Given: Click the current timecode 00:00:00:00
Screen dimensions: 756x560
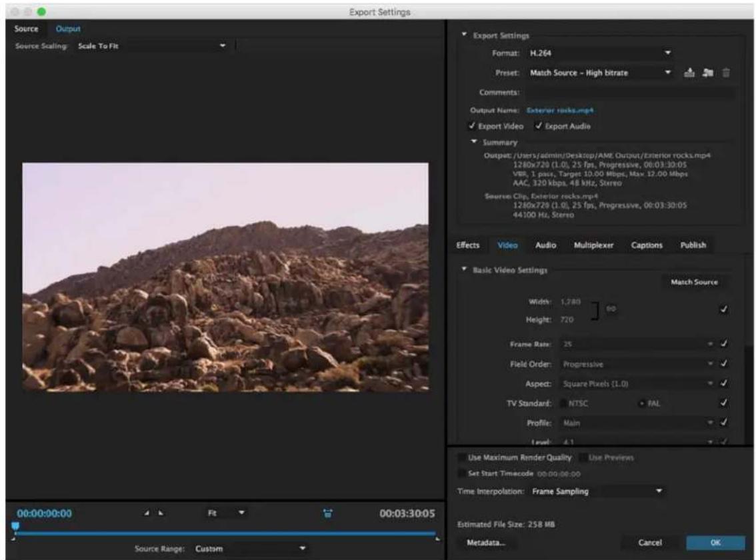Looking at the screenshot, I should coord(45,513).
